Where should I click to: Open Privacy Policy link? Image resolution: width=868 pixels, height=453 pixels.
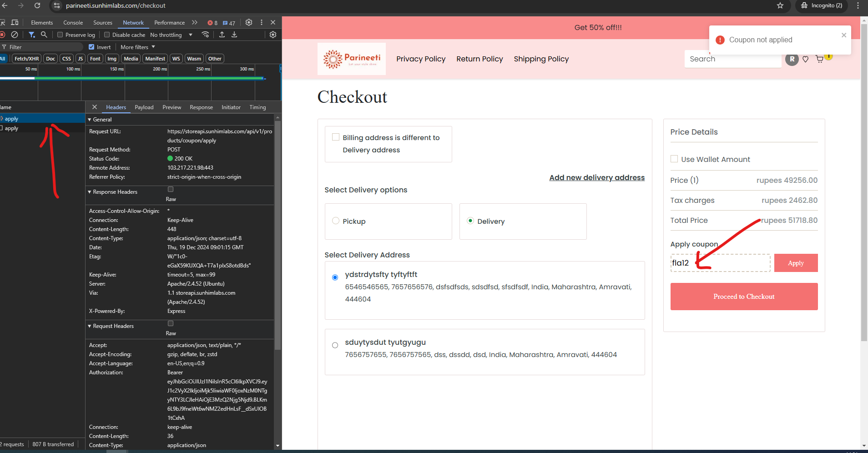pyautogui.click(x=421, y=59)
